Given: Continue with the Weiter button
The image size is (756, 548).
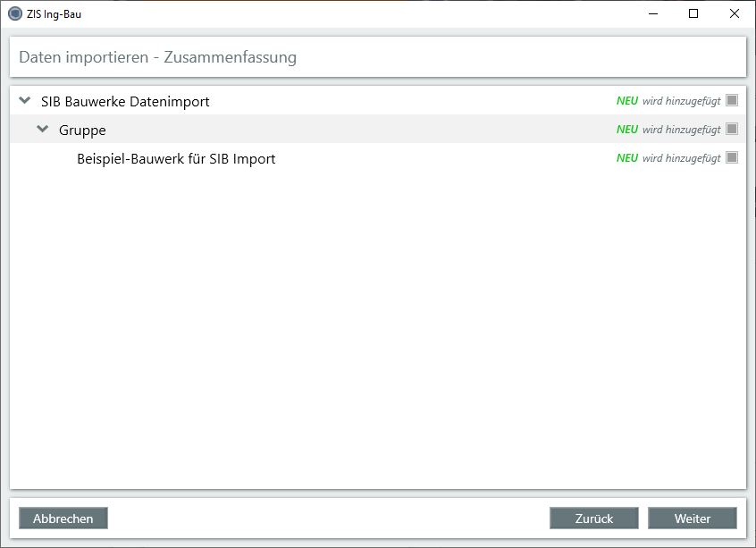Looking at the screenshot, I should 693,518.
